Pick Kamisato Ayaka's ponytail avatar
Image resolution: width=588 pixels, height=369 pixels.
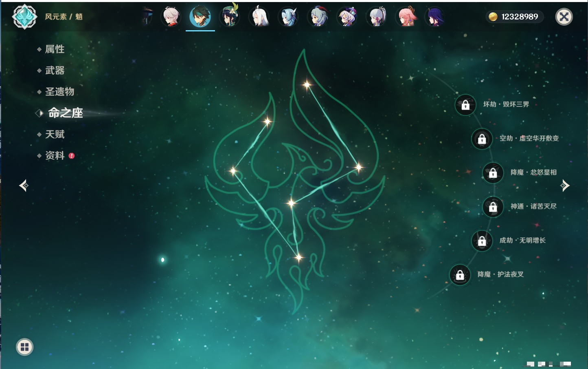(x=376, y=17)
